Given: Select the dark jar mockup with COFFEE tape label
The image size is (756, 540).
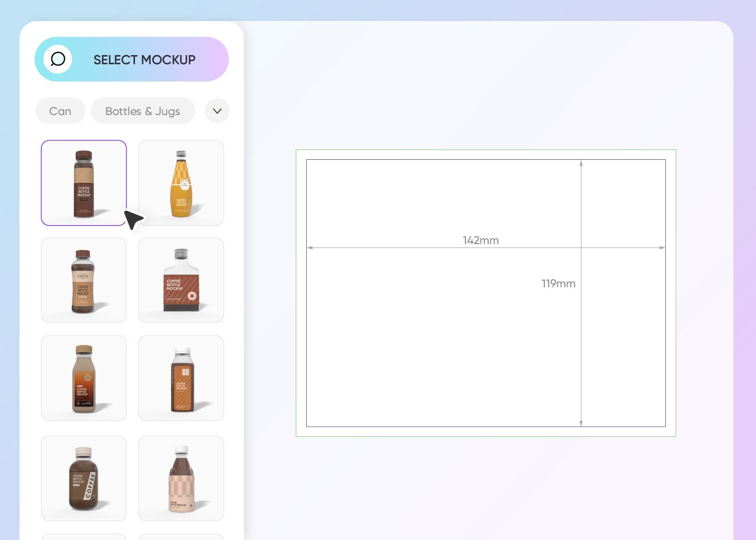Looking at the screenshot, I should [84, 478].
